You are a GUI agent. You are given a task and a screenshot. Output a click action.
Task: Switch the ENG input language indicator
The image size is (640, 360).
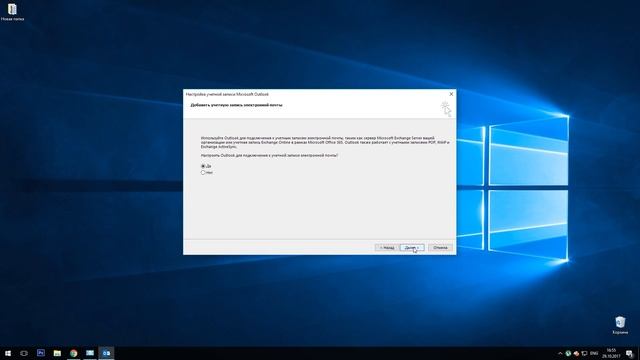[594, 353]
